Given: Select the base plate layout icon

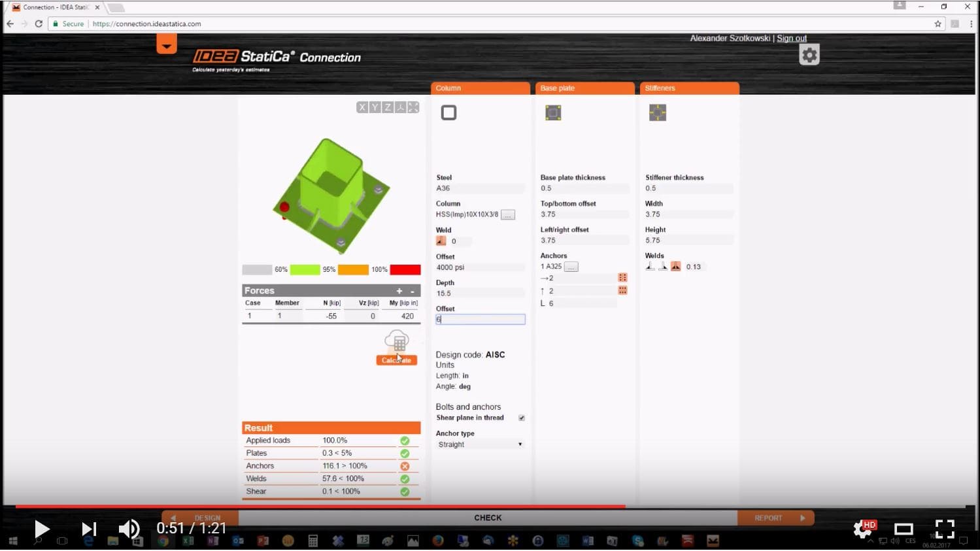Looking at the screenshot, I should [553, 112].
